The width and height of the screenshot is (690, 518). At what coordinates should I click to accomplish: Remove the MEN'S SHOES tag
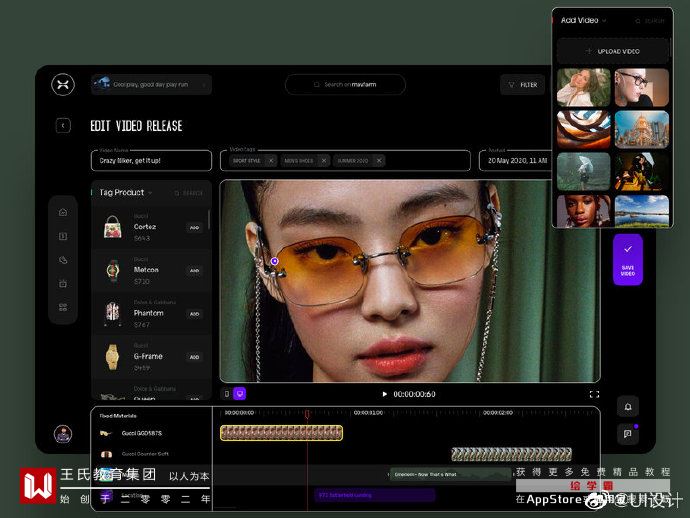coord(324,161)
